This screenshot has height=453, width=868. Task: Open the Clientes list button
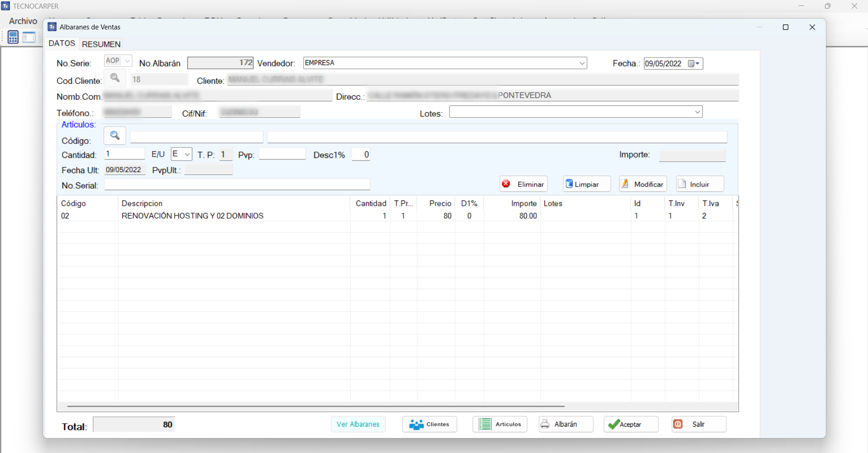pyautogui.click(x=429, y=424)
